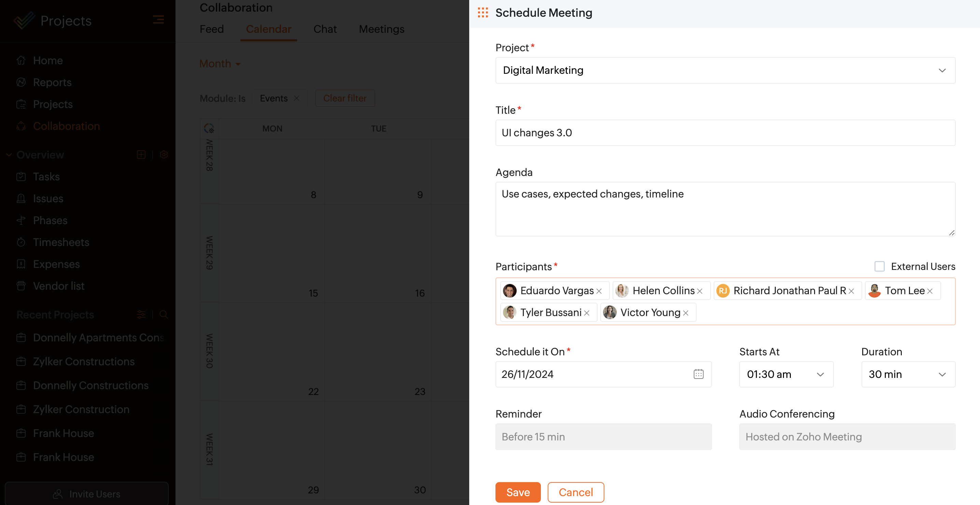980x505 pixels.
Task: Open the calendar date picker icon
Action: [699, 374]
